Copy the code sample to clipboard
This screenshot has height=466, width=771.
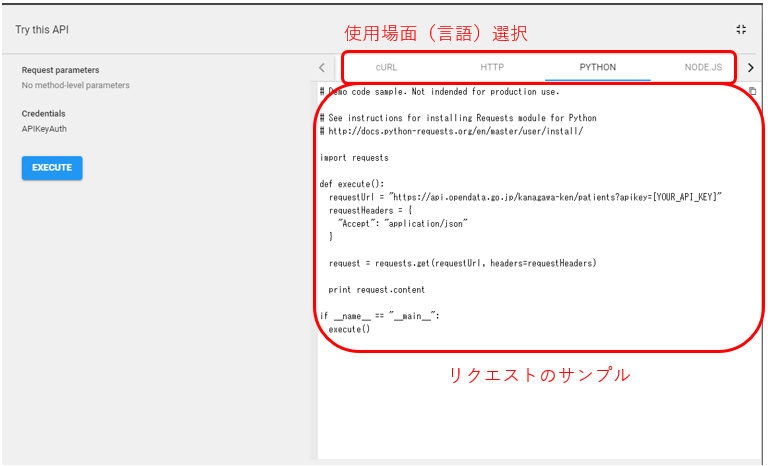752,91
